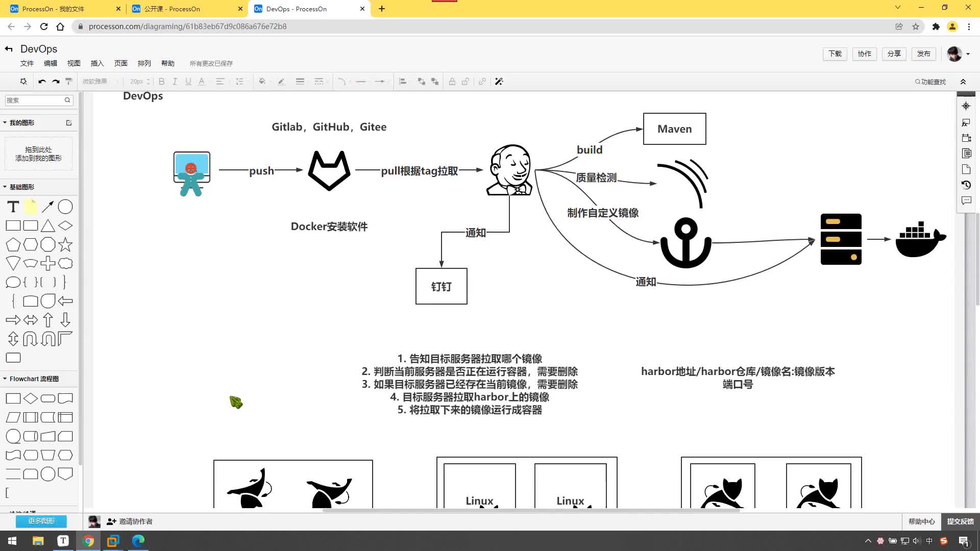Open the text alignment dropdown

[x=220, y=82]
